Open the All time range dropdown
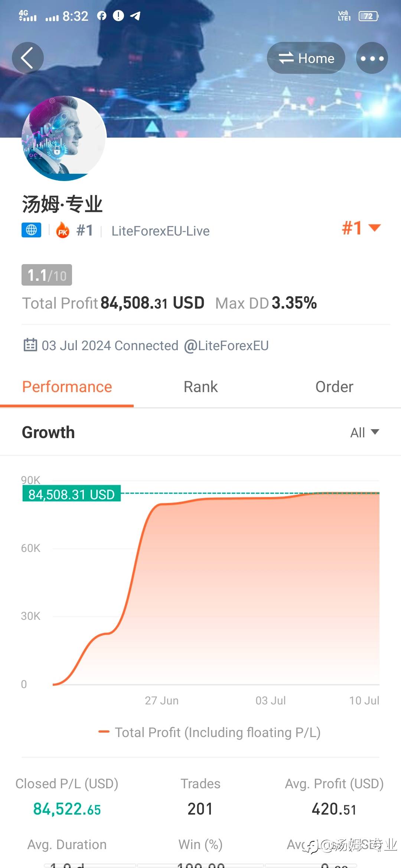This screenshot has height=868, width=401. 364,433
